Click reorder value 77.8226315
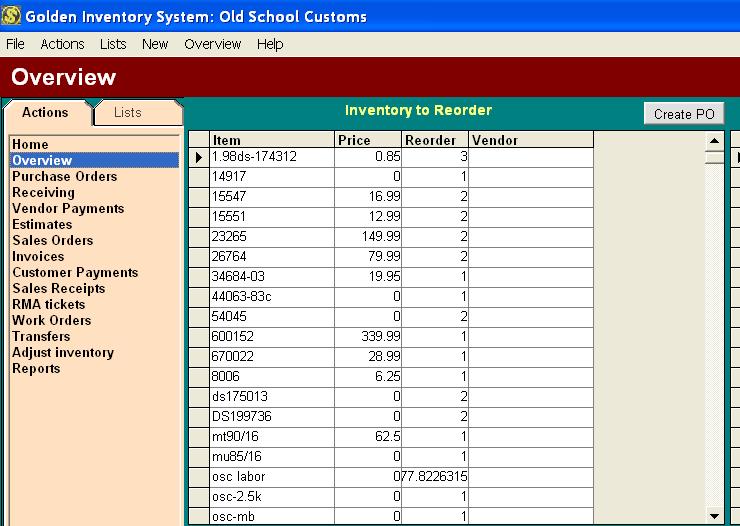 [x=435, y=476]
